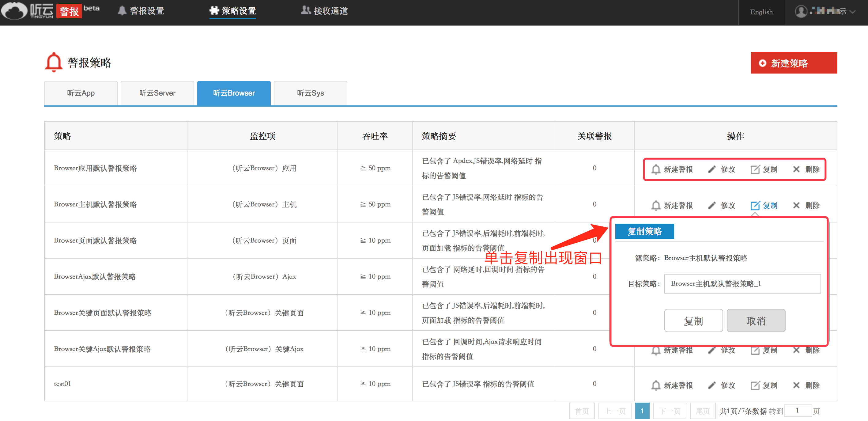Select policy name Browser页面默认警报策略

(95, 240)
